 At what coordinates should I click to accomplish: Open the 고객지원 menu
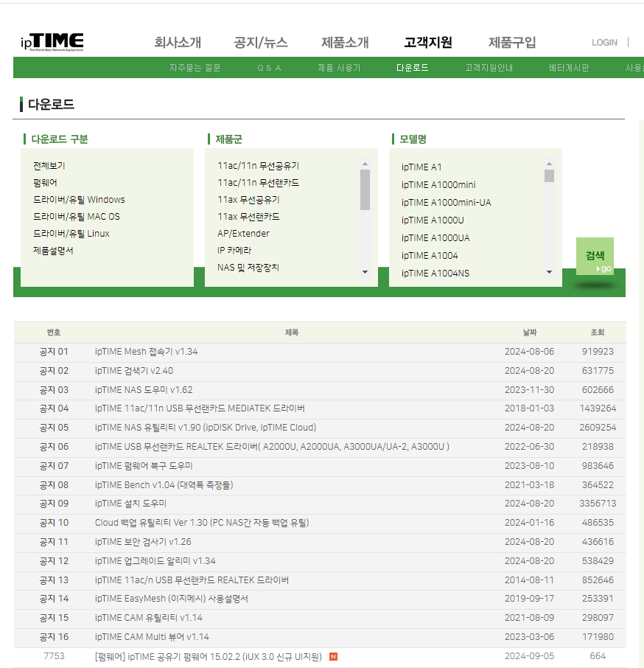pos(428,42)
